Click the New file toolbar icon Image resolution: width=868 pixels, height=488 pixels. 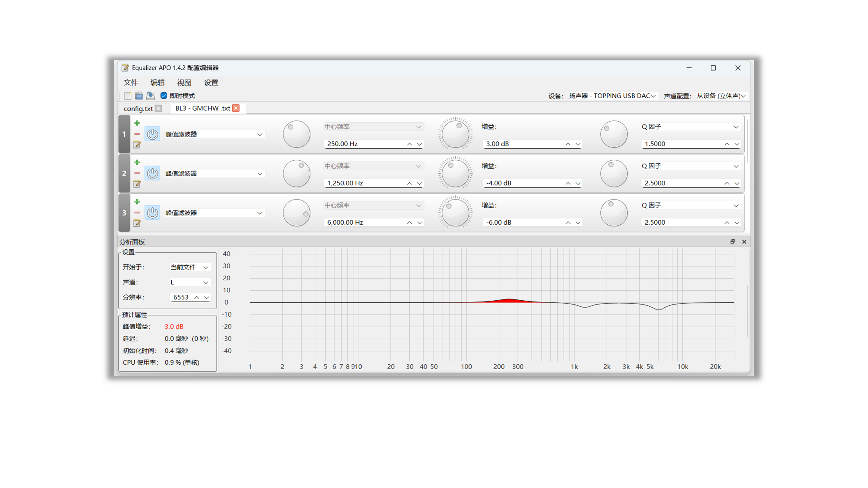(128, 96)
